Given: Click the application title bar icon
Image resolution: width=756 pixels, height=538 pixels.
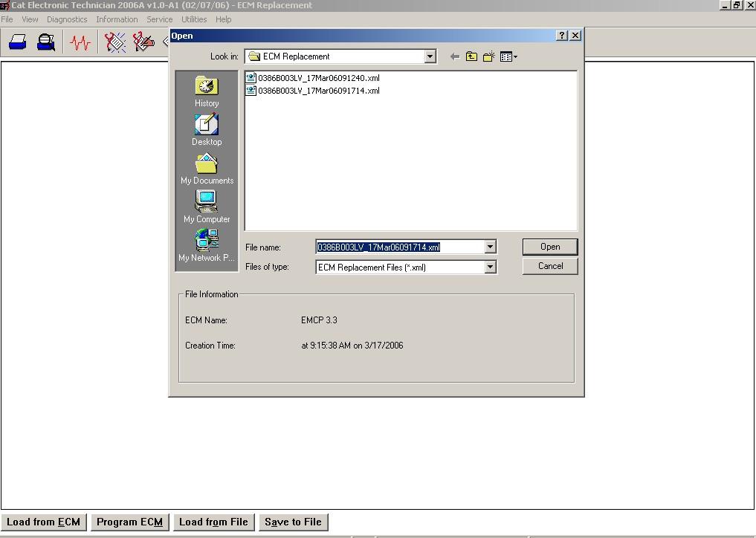Looking at the screenshot, I should [4, 5].
